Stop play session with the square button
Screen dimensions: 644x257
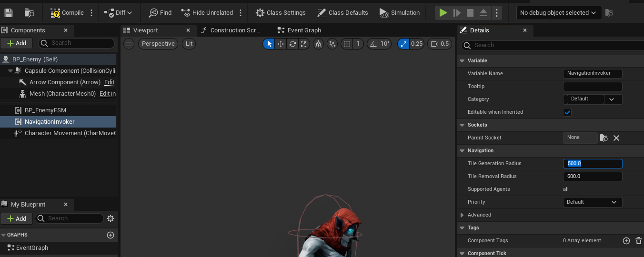pos(470,13)
